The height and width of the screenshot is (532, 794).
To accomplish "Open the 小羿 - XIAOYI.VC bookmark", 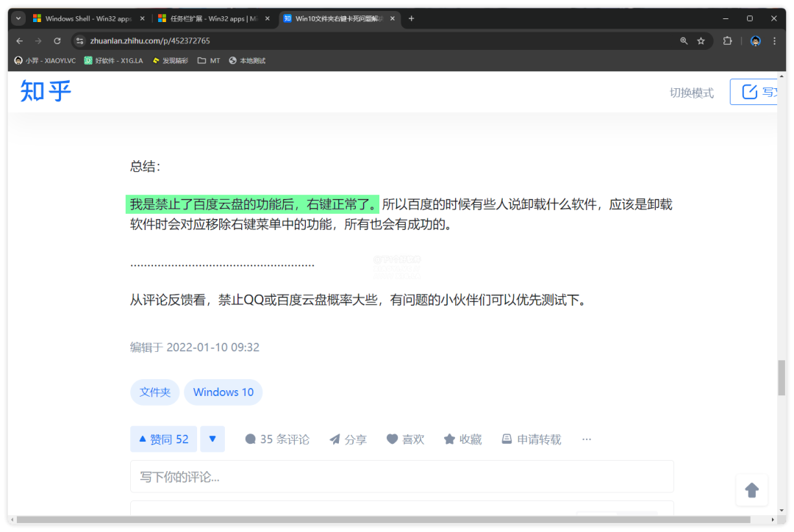I will (x=45, y=61).
